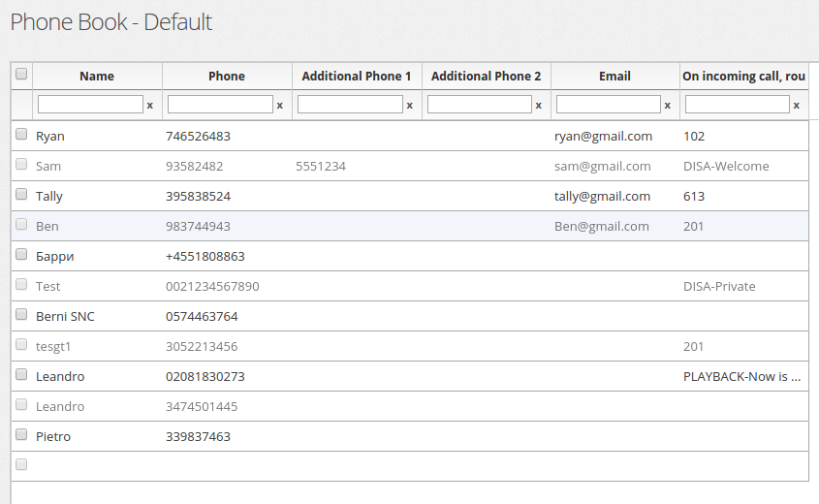The width and height of the screenshot is (819, 504).
Task: Clear the Email filter with x icon
Action: pyautogui.click(x=668, y=105)
